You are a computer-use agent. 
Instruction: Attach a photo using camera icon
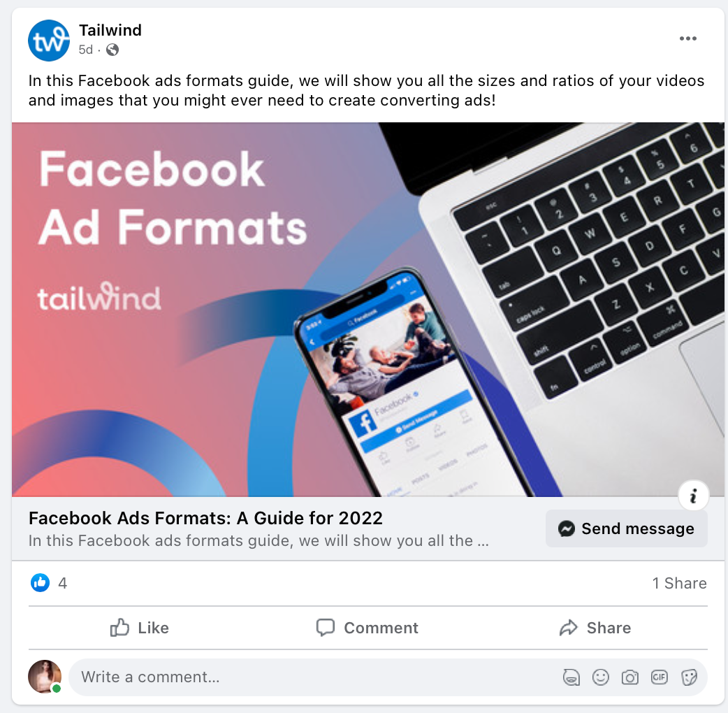click(x=629, y=677)
